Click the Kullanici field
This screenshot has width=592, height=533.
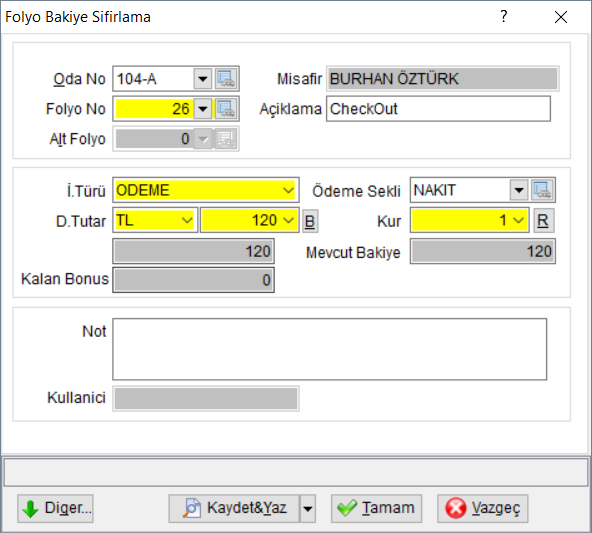point(206,398)
